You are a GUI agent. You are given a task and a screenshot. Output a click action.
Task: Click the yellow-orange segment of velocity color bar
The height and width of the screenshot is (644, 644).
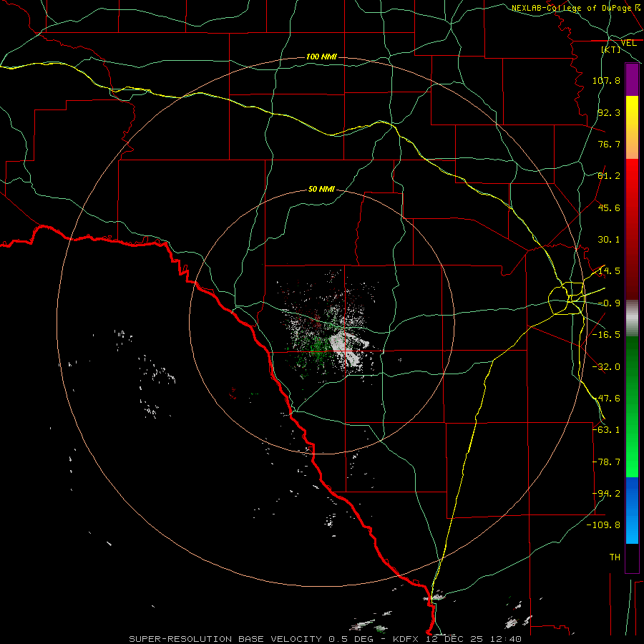click(632, 127)
